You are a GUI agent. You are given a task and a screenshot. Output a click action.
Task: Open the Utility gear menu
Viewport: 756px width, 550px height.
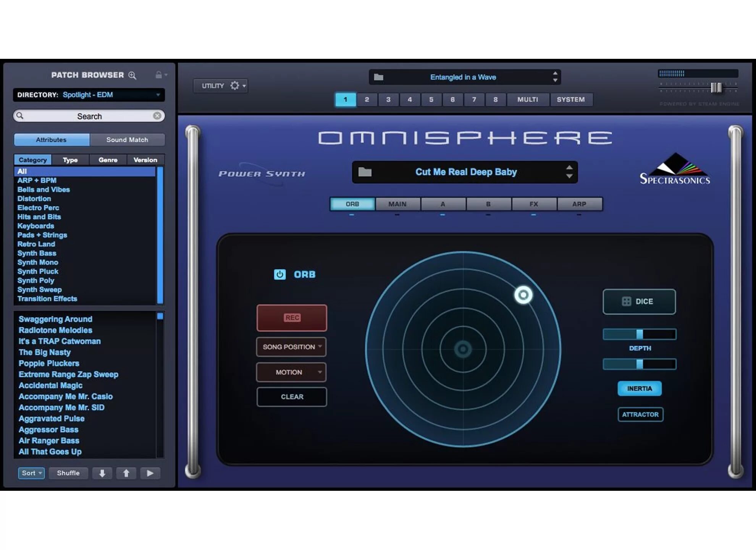coord(234,86)
